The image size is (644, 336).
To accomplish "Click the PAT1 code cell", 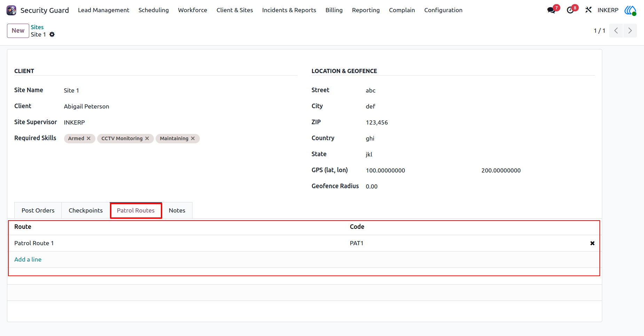I will coord(466,243).
